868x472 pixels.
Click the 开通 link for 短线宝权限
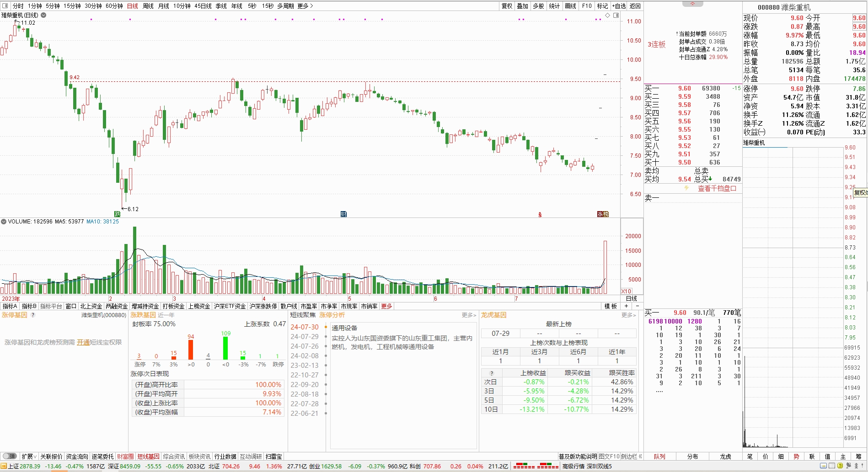click(83, 342)
